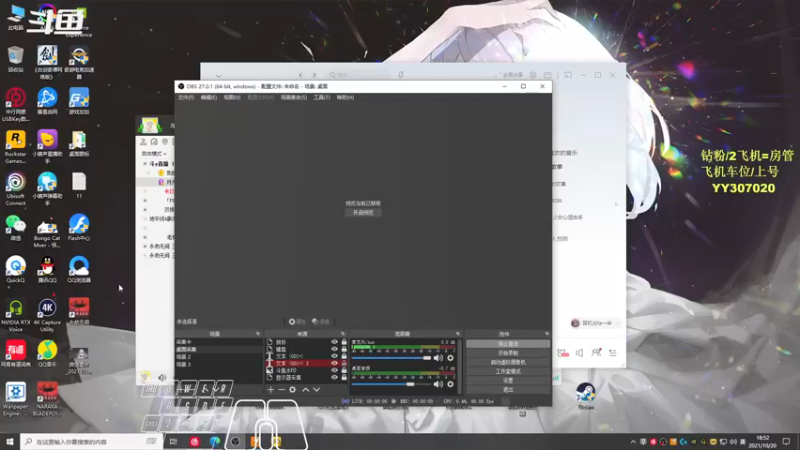Open the Wallpaper Engine desktop icon

click(x=15, y=399)
